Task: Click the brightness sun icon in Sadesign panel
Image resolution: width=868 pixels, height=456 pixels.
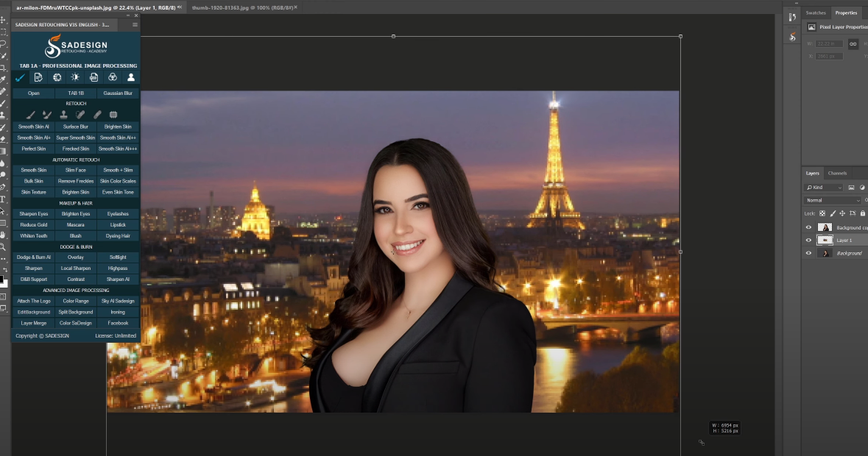Action: [75, 77]
